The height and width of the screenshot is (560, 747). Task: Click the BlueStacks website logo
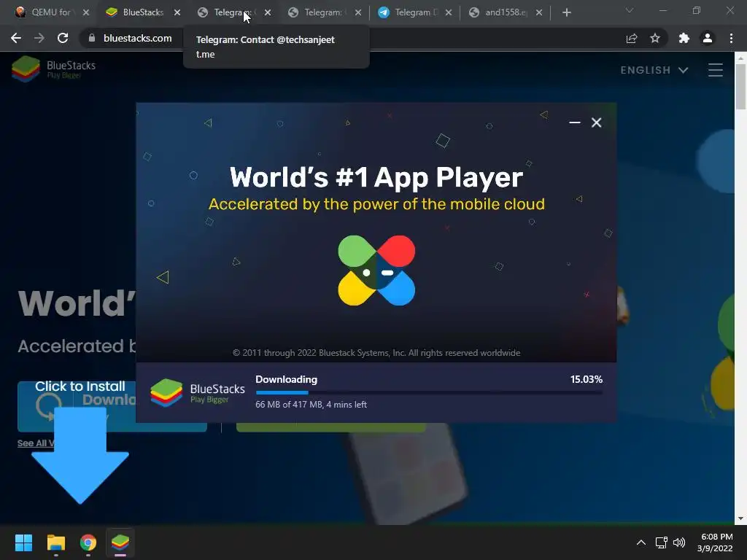pyautogui.click(x=53, y=69)
